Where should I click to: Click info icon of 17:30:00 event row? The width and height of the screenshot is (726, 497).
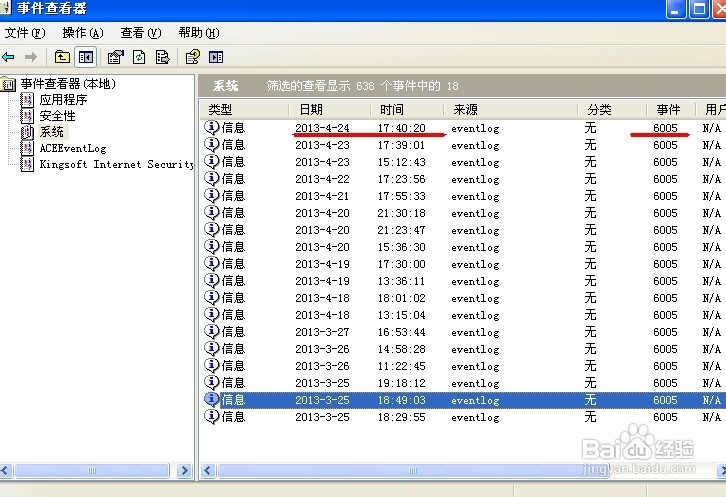click(x=212, y=264)
